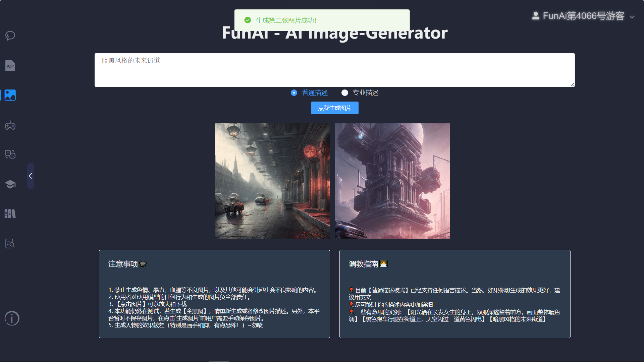The height and width of the screenshot is (362, 644).
Task: Open the game controller sidebar icon
Action: coord(10,126)
